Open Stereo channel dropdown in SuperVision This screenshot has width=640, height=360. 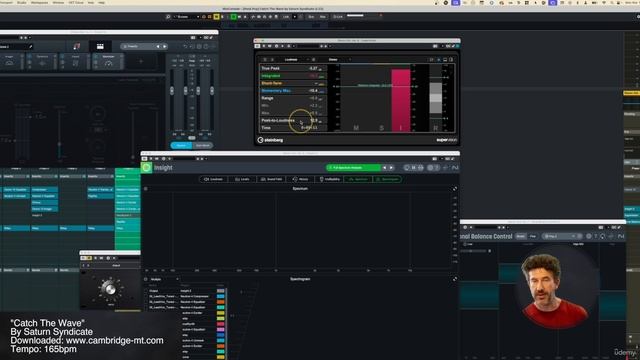click(x=339, y=60)
